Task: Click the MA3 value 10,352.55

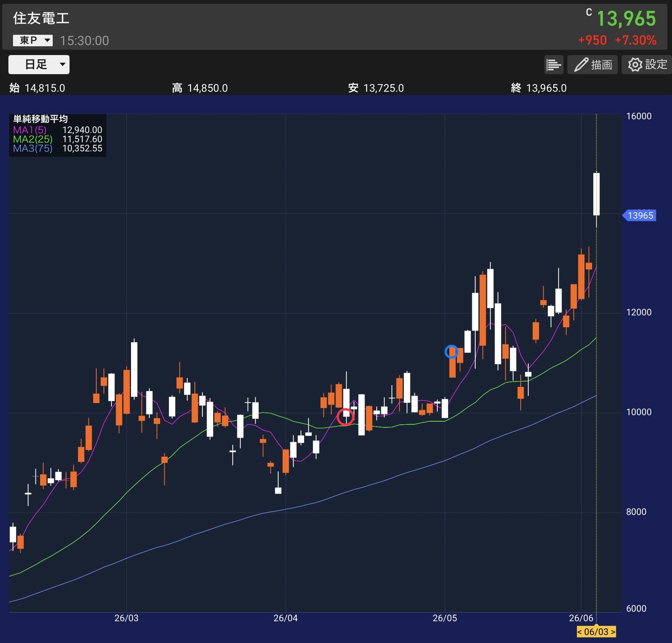Action: (82, 148)
